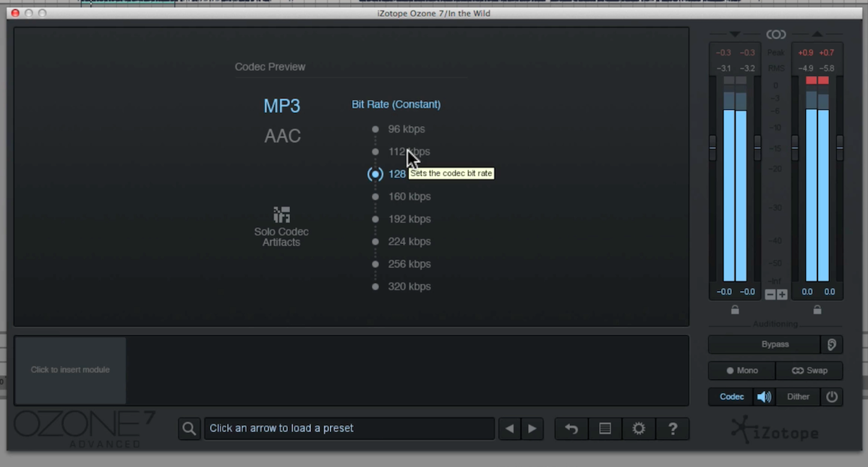Click the iZotope logo
This screenshot has height=467, width=868.
(x=775, y=431)
